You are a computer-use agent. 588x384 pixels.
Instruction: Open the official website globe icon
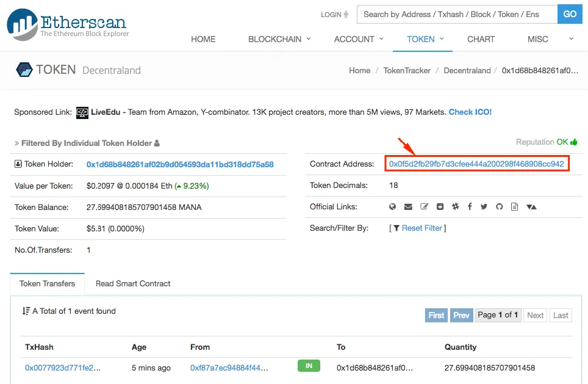(392, 206)
